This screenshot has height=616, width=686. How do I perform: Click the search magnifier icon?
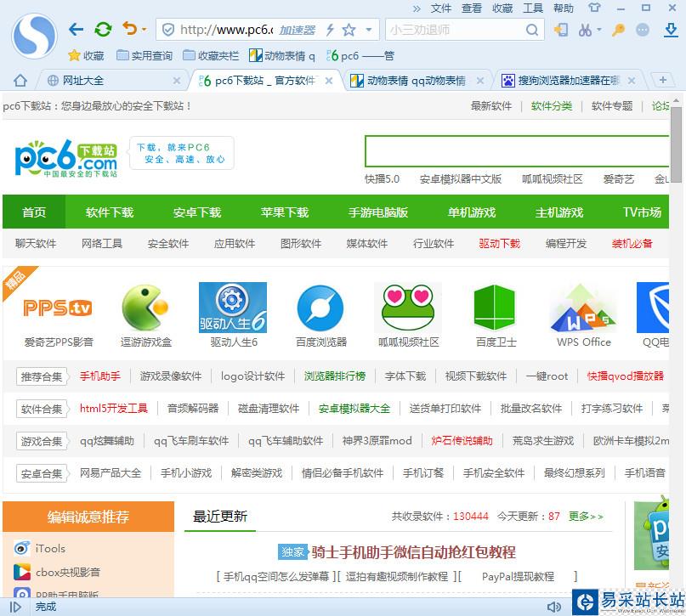click(x=531, y=30)
